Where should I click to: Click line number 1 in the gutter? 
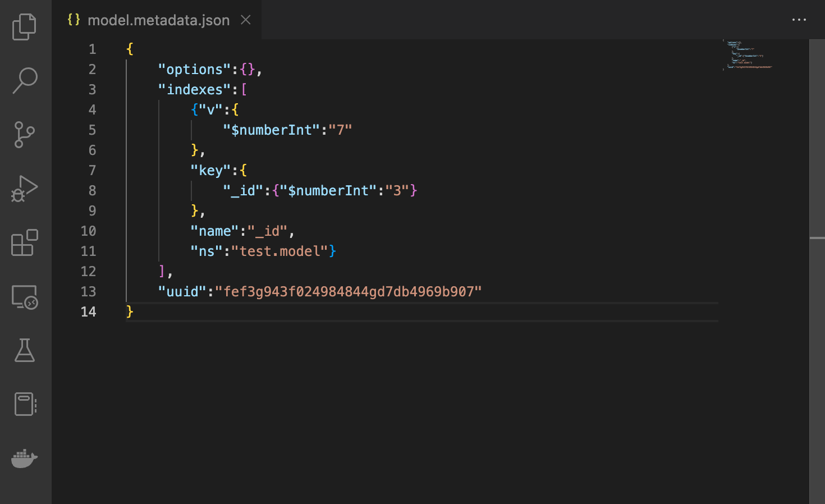tap(92, 49)
